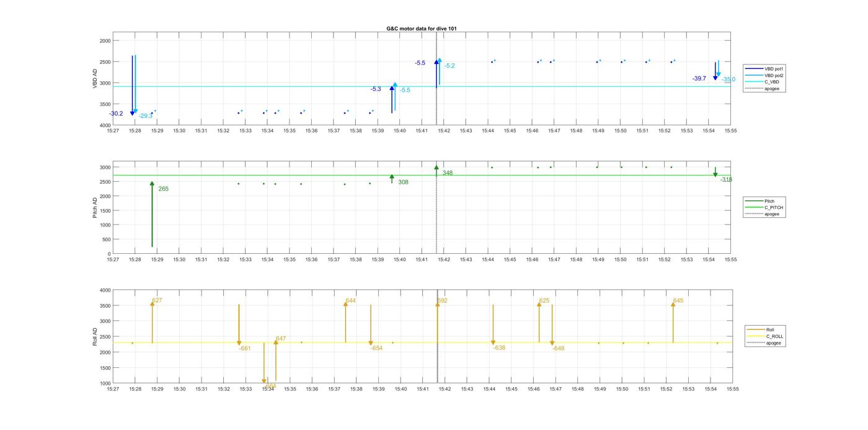Screen dimensions: 868x430
Task: Click the '-318' pitch data label
Action: tap(726, 180)
